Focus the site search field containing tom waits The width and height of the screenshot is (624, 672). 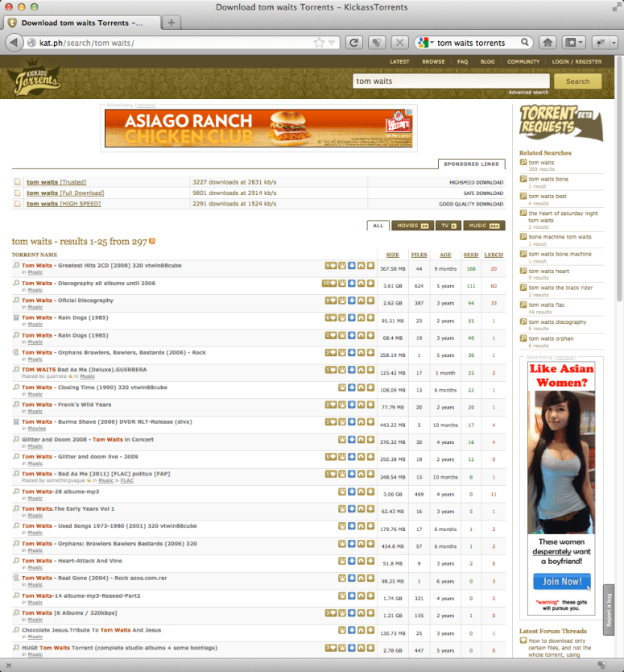tap(451, 81)
